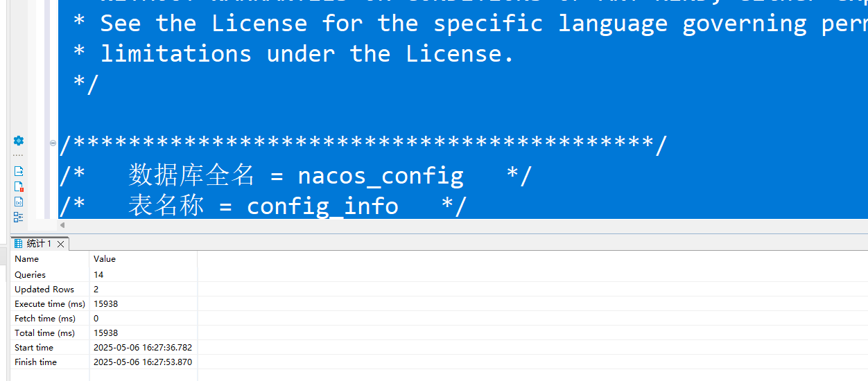This screenshot has height=381, width=868.
Task: Select the Execute time (ms) row
Action: coord(104,303)
